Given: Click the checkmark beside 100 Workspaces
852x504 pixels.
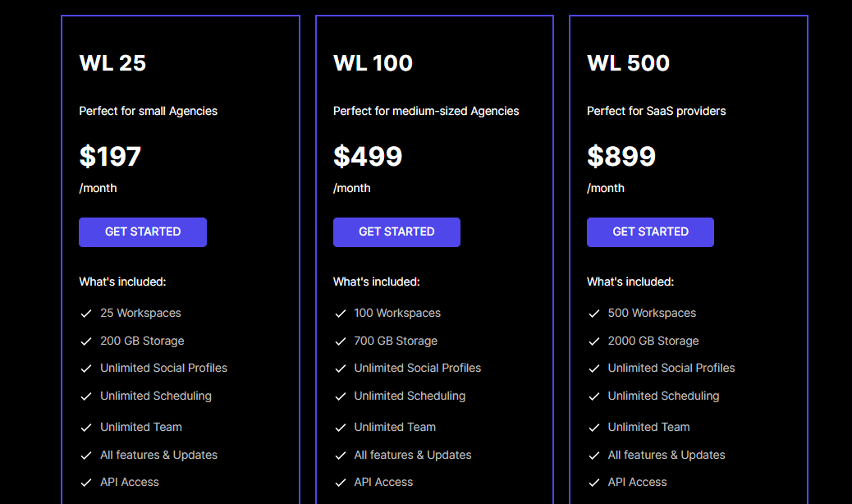Looking at the screenshot, I should coord(340,314).
